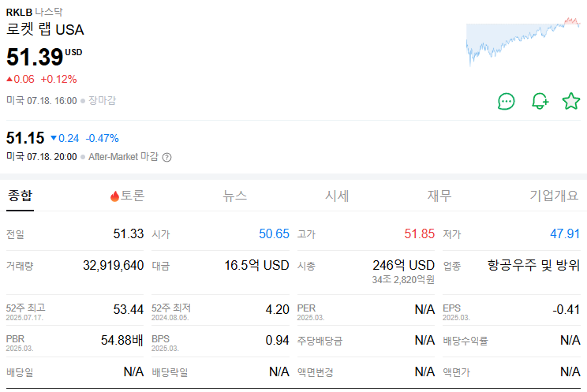Screen dimensions: 587x392
Task: Open After-Market help question mark icon
Action: pyautogui.click(x=167, y=157)
